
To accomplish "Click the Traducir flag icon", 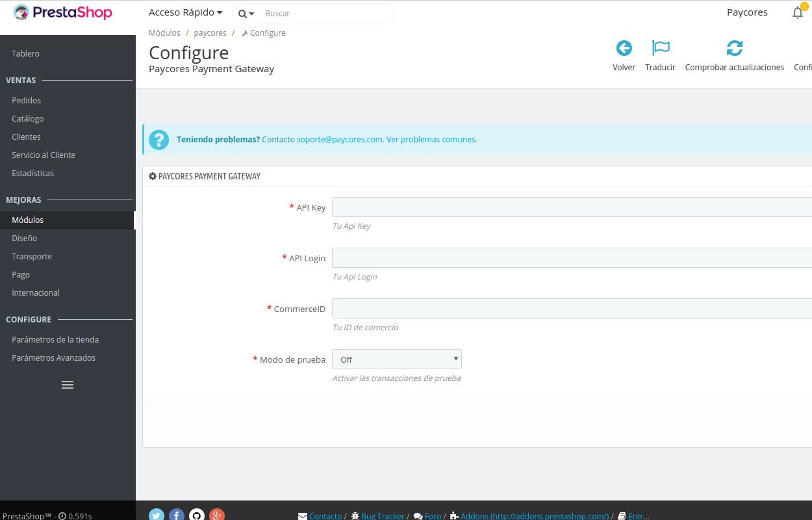I will click(660, 48).
